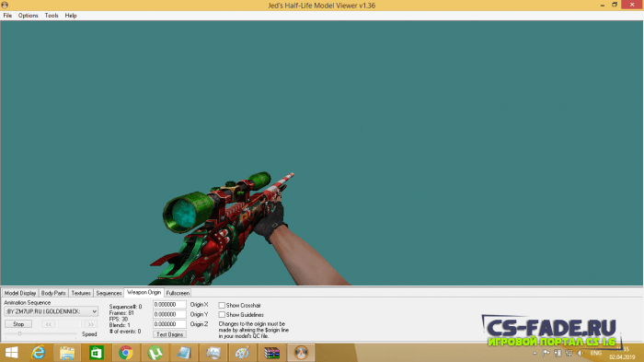
Task: Click the animation Speed slider
Action: (40, 334)
